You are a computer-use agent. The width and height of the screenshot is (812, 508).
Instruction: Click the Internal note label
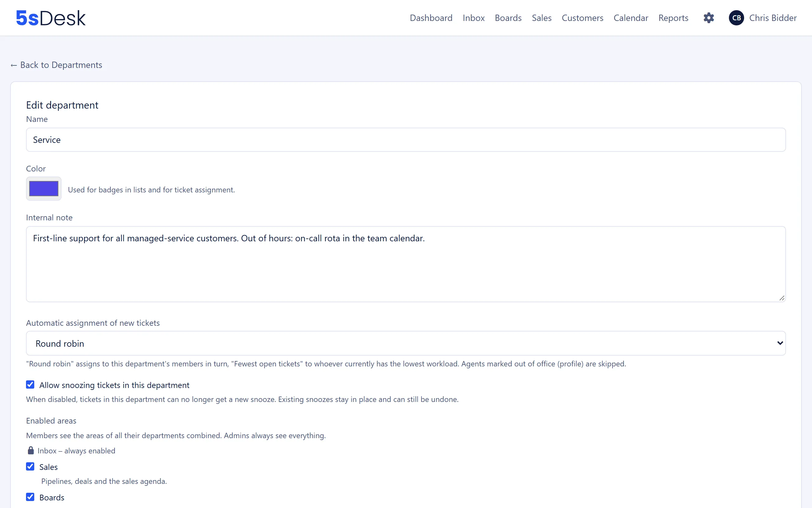49,218
